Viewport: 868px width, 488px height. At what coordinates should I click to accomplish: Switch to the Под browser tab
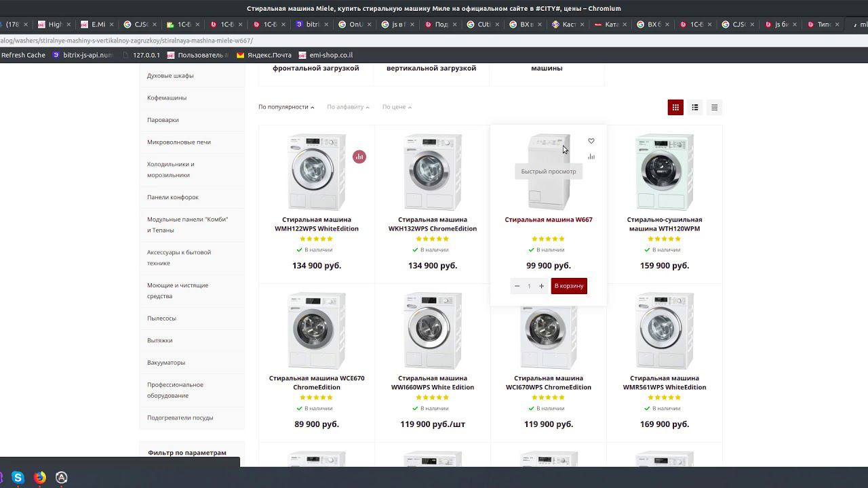[440, 24]
